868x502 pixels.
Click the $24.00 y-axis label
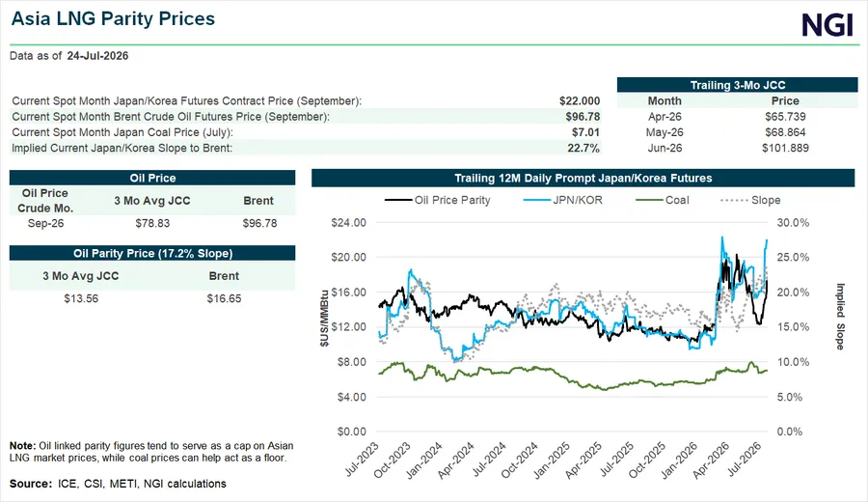click(x=349, y=223)
